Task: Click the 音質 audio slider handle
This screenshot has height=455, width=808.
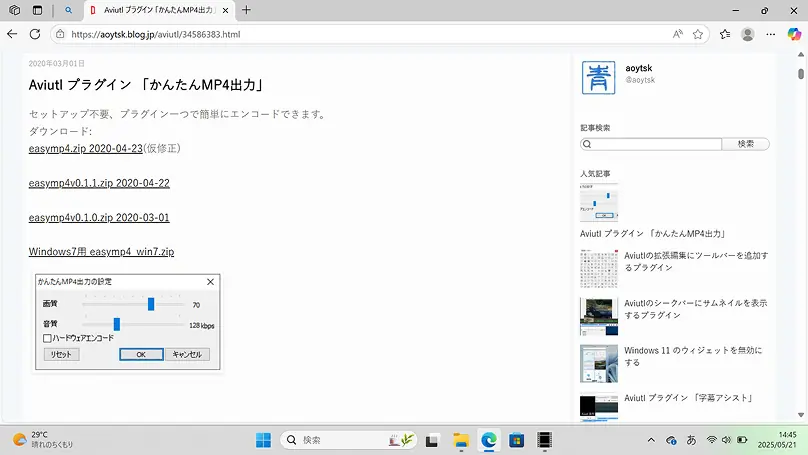Action: coord(117,324)
